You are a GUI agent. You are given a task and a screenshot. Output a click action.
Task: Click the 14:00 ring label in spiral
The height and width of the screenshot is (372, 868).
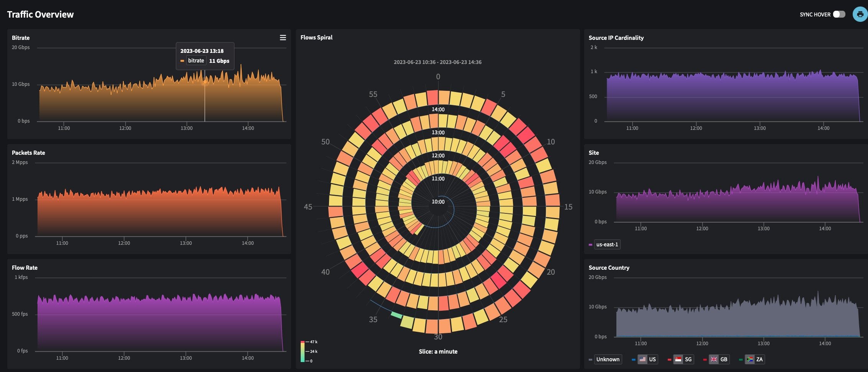[438, 110]
